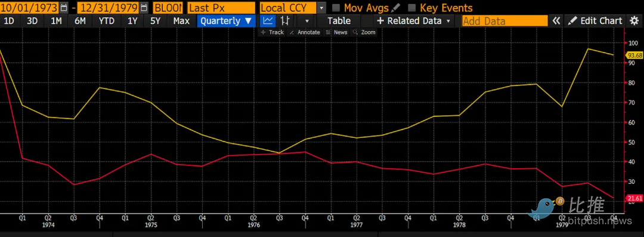Click the Local CCY field

289,8
